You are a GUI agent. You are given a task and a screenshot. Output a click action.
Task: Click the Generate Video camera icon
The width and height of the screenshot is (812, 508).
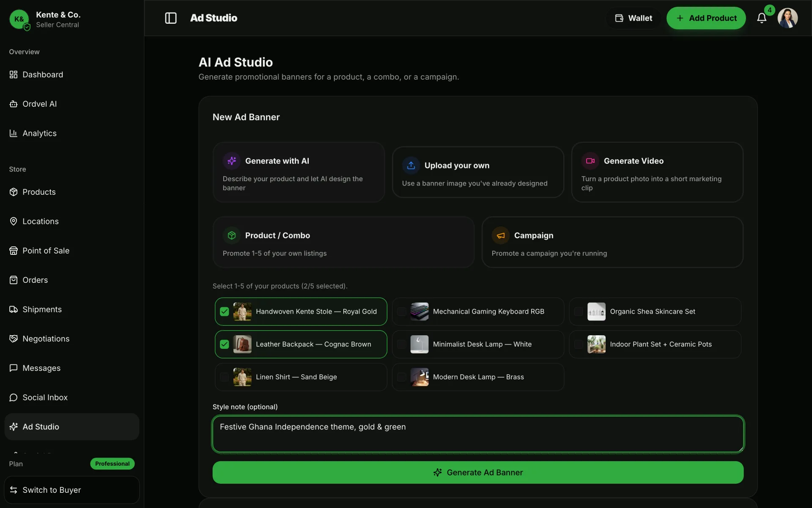(x=590, y=161)
